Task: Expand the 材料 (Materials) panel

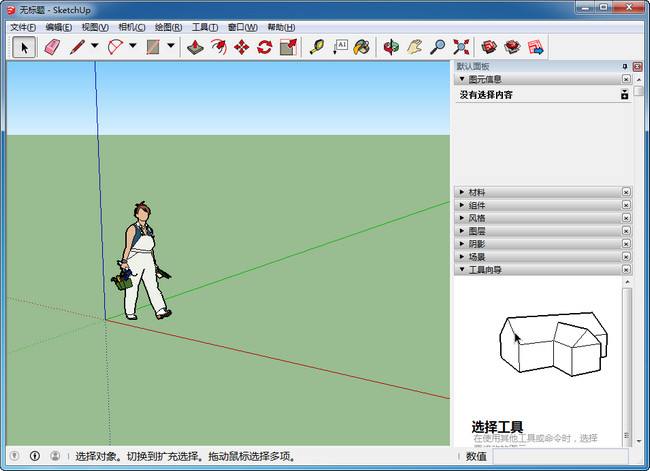Action: [477, 192]
